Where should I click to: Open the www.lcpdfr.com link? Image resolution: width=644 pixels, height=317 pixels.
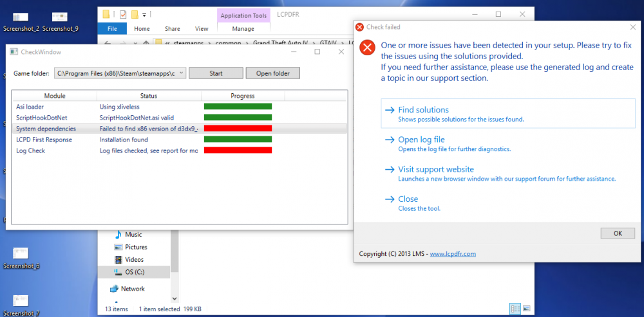(453, 254)
